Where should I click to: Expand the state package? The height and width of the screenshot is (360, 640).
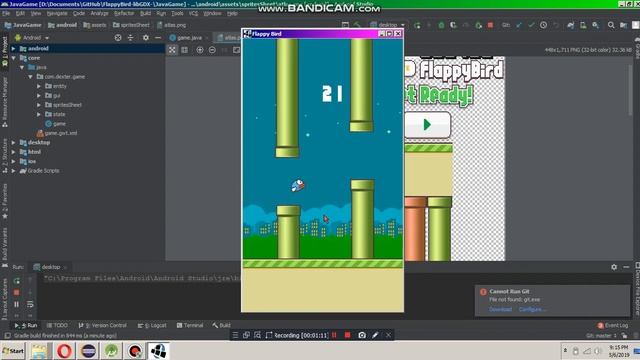point(39,114)
